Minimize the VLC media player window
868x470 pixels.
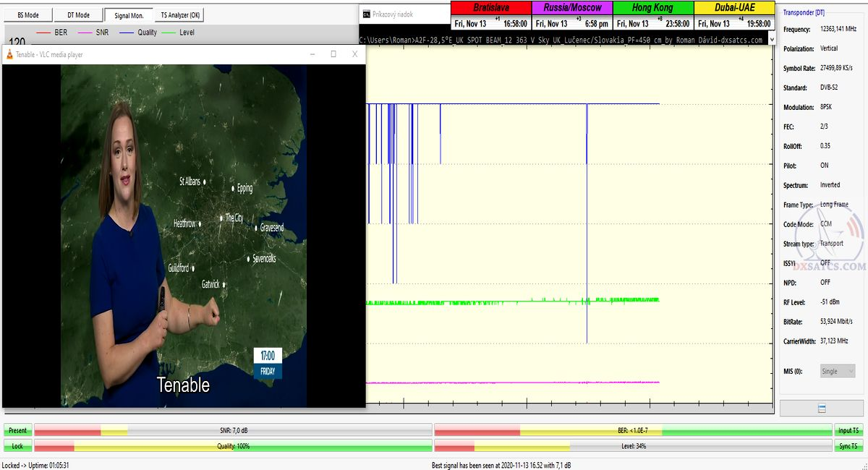tap(312, 54)
